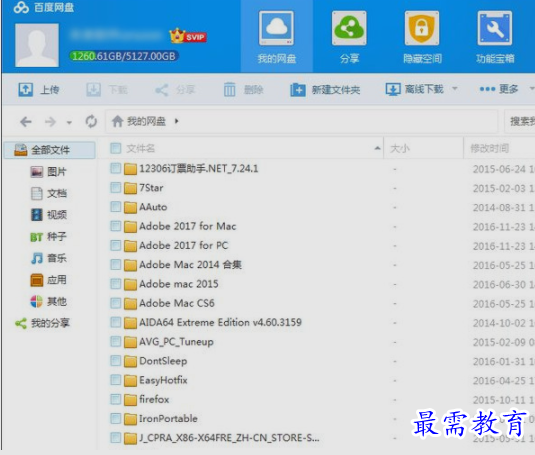Click the 上传 upload button
Viewport: 535px width, 455px height.
click(x=39, y=90)
